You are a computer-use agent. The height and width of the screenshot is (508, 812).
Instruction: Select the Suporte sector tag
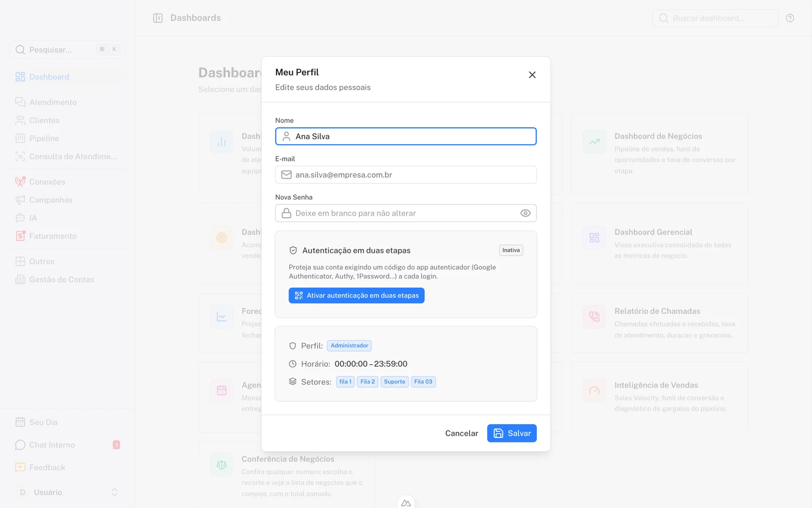point(394,382)
